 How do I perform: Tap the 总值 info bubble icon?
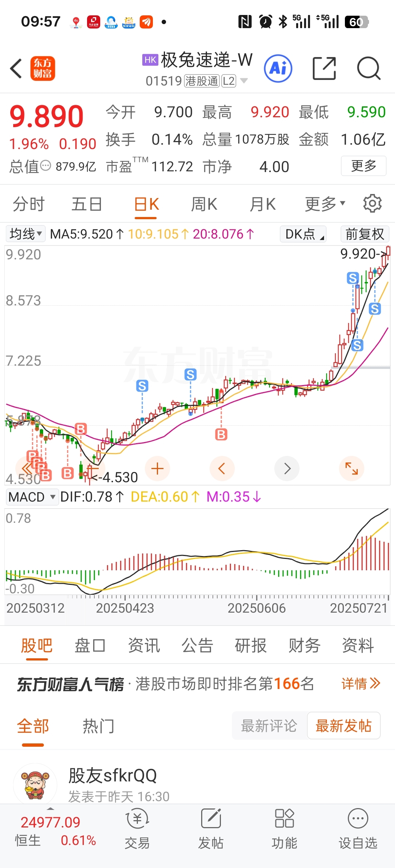(45, 166)
